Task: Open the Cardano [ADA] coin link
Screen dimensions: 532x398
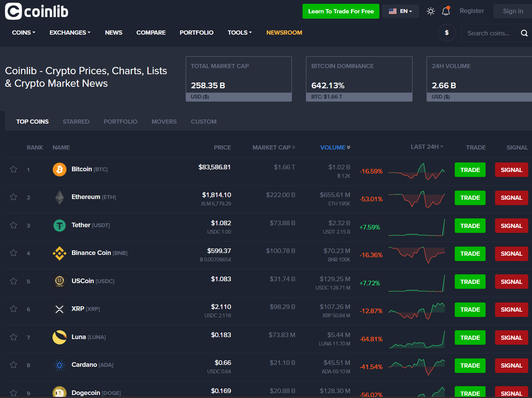Action: click(92, 365)
